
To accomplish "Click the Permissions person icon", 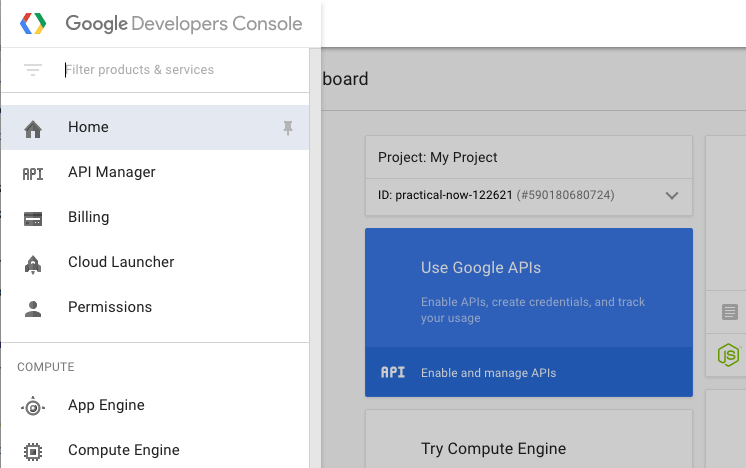I will (33, 309).
